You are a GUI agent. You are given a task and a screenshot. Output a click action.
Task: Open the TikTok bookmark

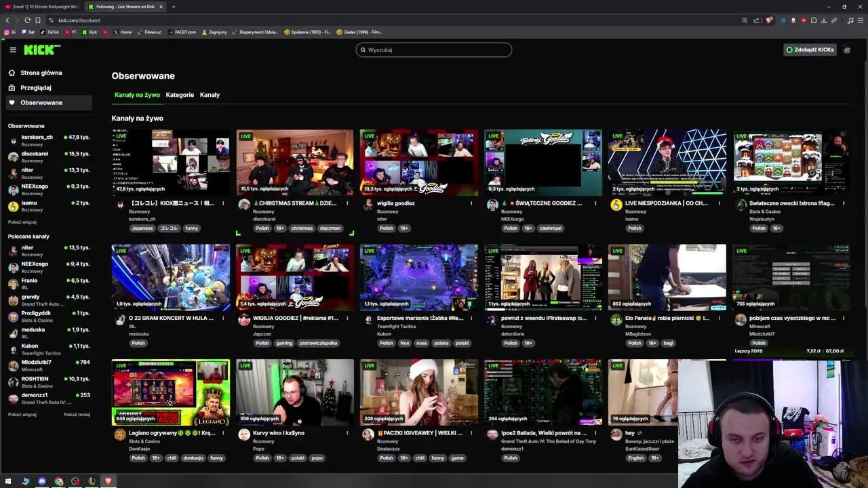click(x=50, y=32)
